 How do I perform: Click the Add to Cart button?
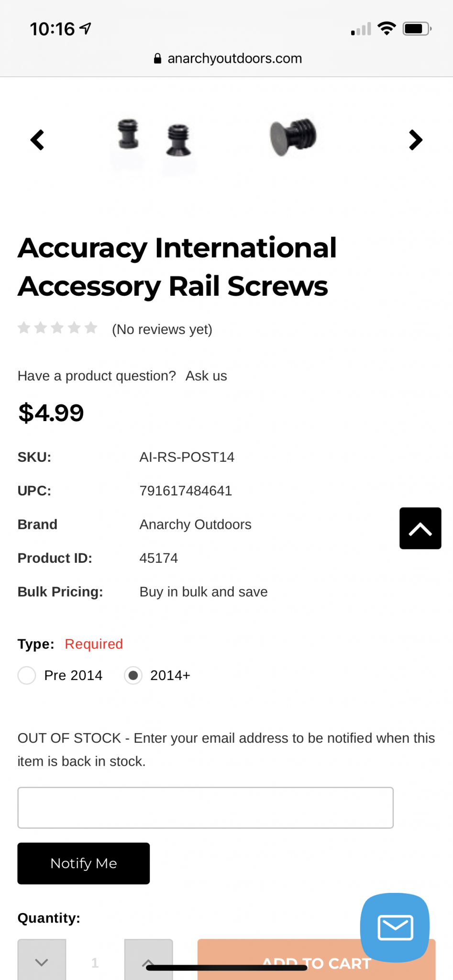coord(316,961)
